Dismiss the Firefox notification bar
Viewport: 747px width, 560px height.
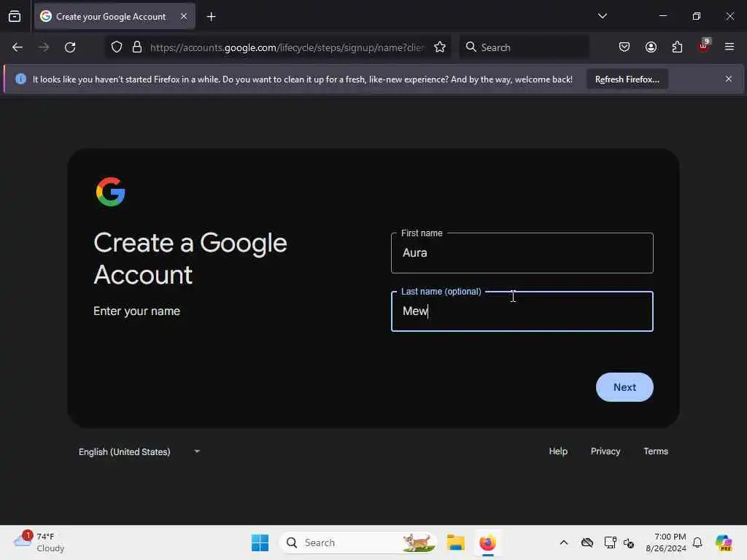[729, 79]
